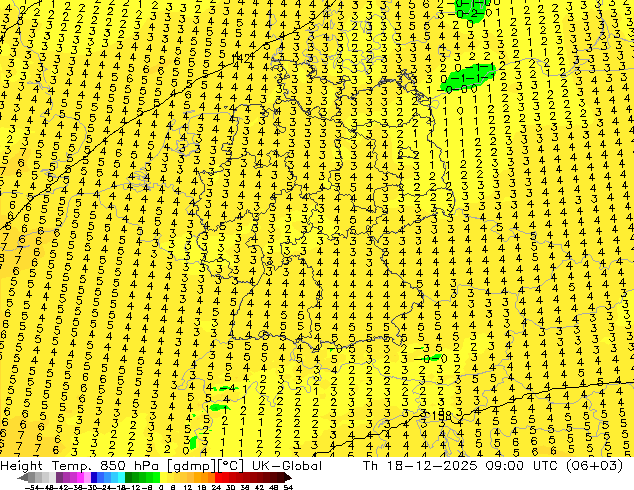The image size is (634, 490).
Task: Click the date "Th 18-12-2025" text
Action: click(x=421, y=466)
